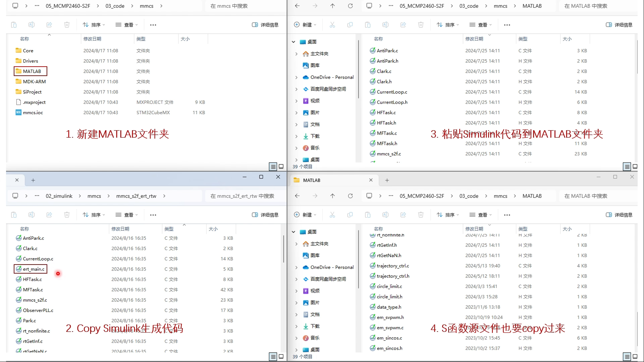Switch to details list view in top-right status bar
Screen dimensions: 644x362
click(627, 166)
